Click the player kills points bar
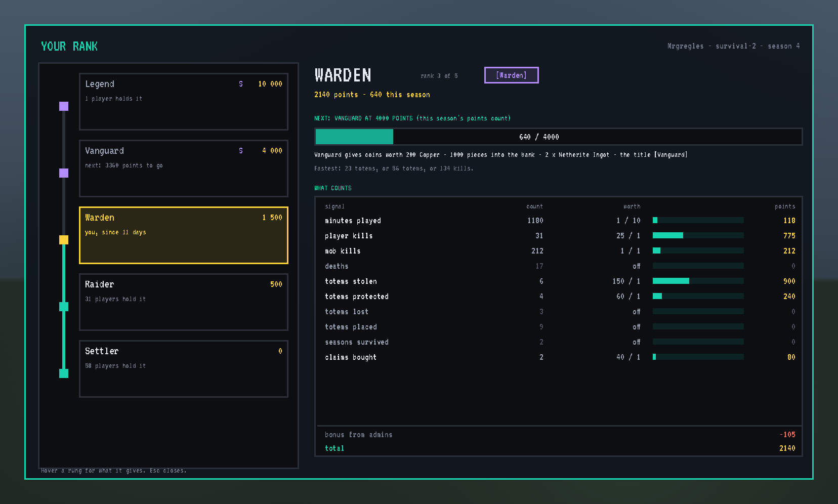Viewport: 838px width, 504px height. pyautogui.click(x=698, y=235)
